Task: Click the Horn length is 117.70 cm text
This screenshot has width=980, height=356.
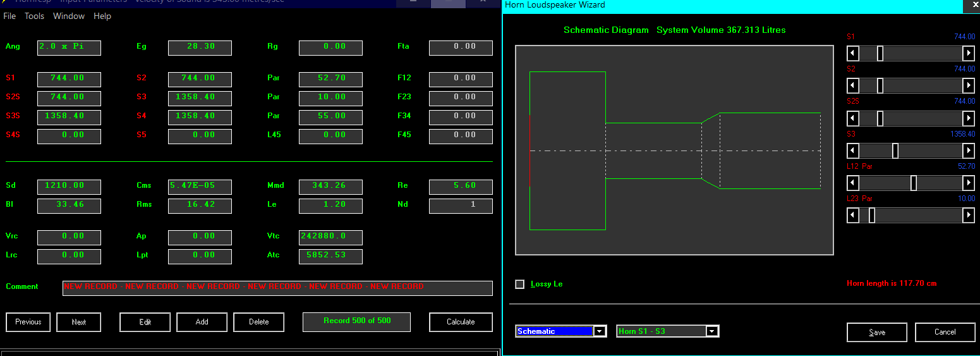Action: (892, 283)
